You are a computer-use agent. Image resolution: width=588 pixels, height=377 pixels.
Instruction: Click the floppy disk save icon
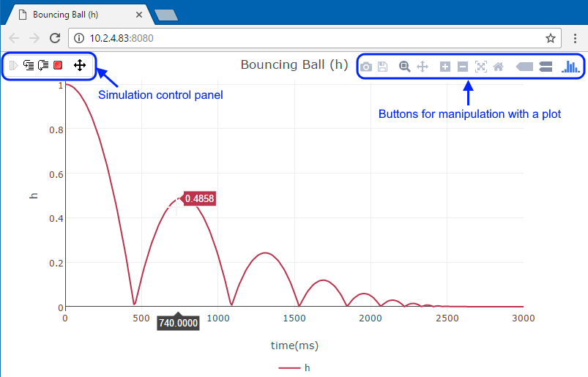pos(382,67)
